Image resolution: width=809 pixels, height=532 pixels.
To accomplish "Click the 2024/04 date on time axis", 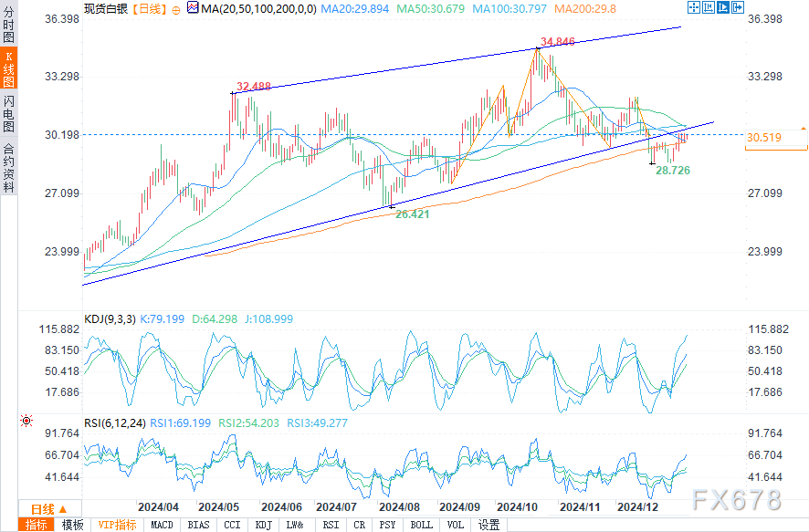I will pos(158,507).
